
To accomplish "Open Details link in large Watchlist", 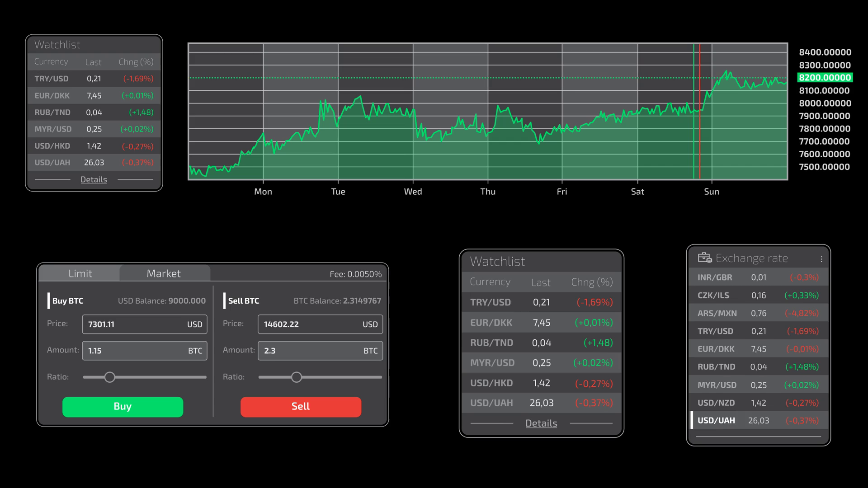I will (x=541, y=423).
